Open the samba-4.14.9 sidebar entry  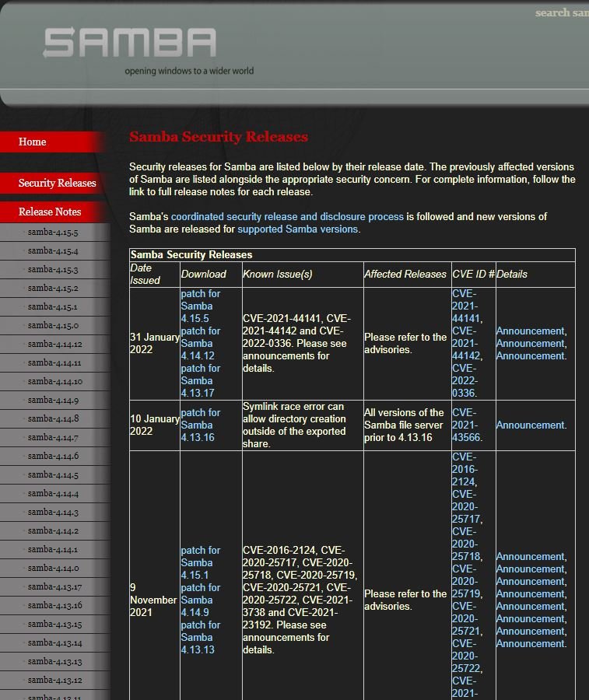pos(53,401)
